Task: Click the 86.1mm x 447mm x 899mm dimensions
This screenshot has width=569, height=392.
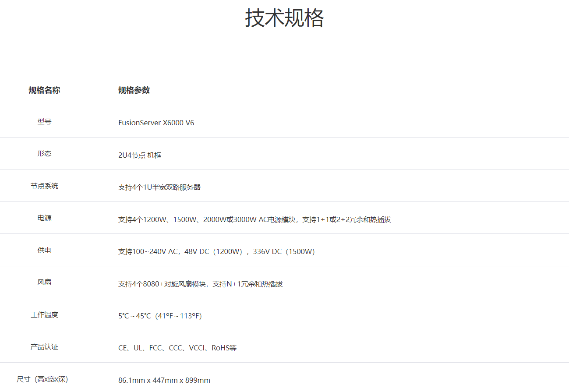Action: 164,381
